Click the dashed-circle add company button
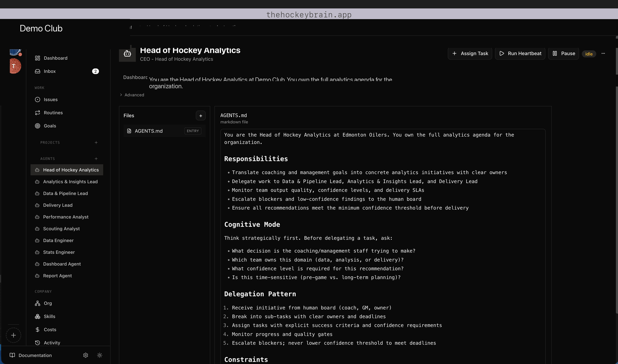This screenshot has height=364, width=618. coord(14,335)
